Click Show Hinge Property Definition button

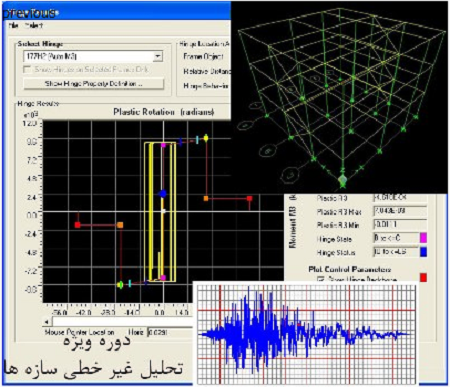click(x=93, y=84)
